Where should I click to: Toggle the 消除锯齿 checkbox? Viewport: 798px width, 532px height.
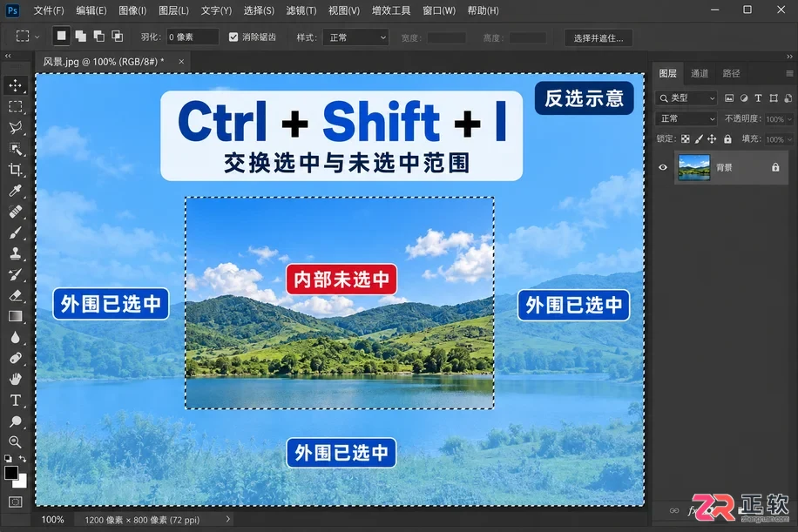tap(233, 37)
